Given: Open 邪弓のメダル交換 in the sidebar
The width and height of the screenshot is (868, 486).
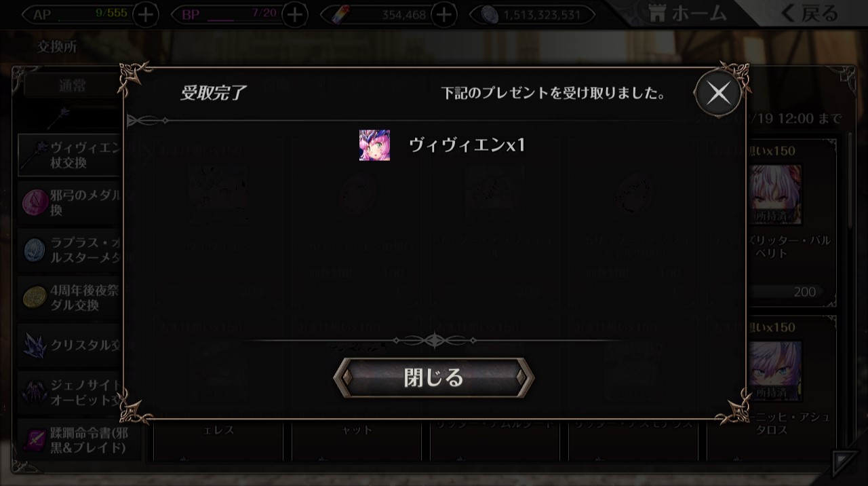Looking at the screenshot, I should click(x=72, y=203).
